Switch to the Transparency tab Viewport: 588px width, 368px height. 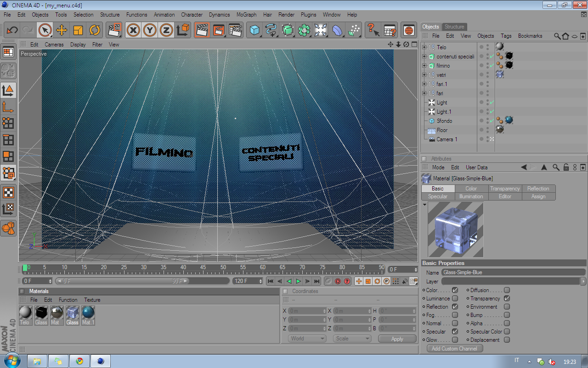point(505,189)
